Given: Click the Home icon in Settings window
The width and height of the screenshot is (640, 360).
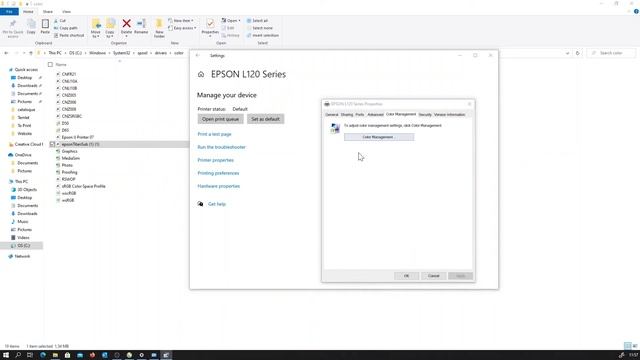Looking at the screenshot, I should (x=201, y=74).
